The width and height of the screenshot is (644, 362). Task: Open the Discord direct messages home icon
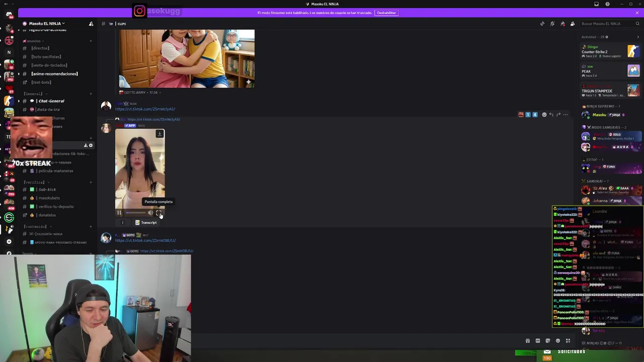(9, 15)
